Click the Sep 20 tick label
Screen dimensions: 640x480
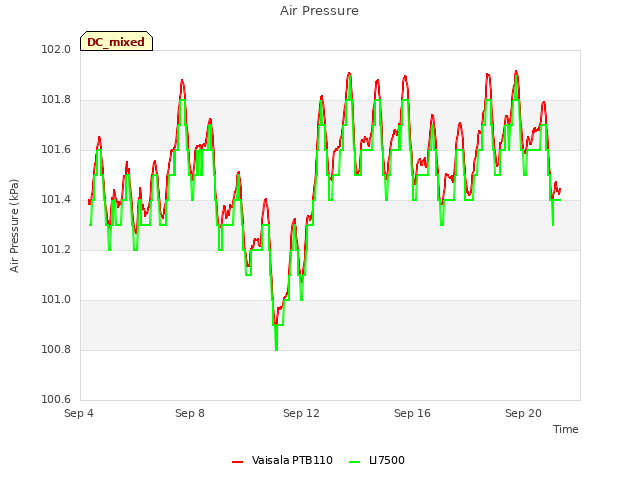523,413
